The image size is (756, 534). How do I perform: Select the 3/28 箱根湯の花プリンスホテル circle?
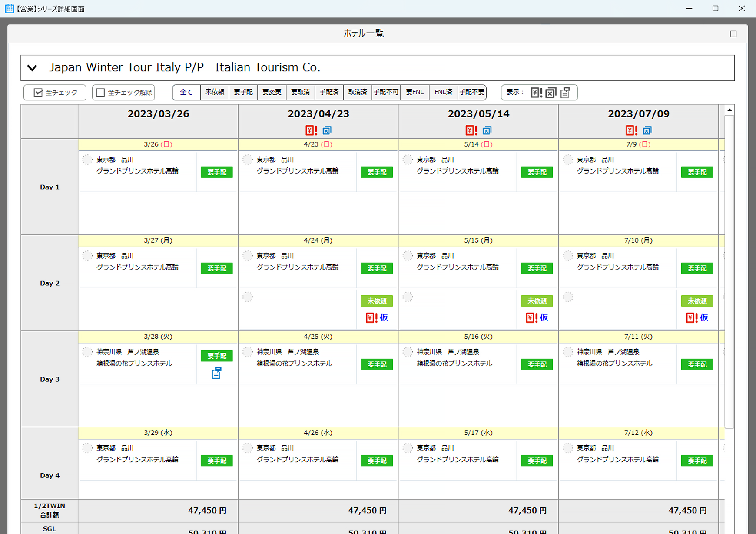pyautogui.click(x=87, y=352)
